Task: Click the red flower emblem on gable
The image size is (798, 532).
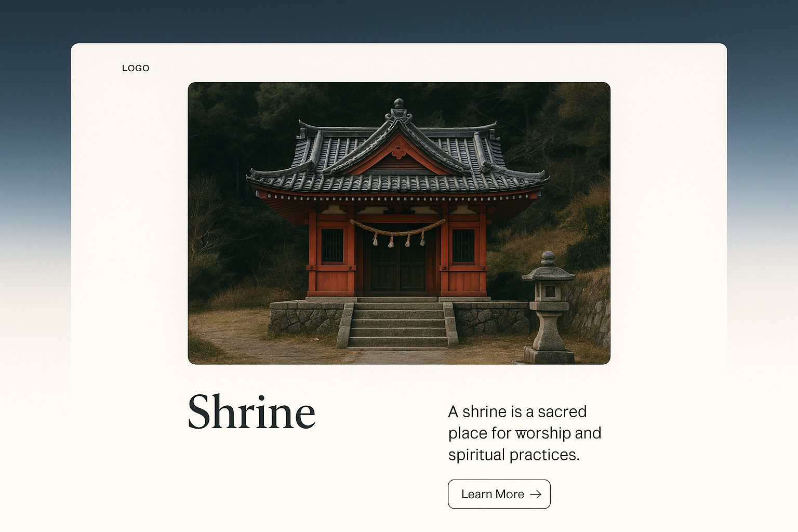Action: click(x=398, y=153)
